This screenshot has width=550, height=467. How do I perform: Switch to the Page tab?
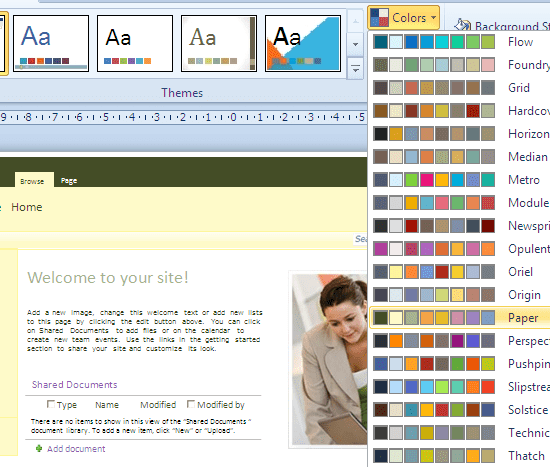tap(69, 181)
